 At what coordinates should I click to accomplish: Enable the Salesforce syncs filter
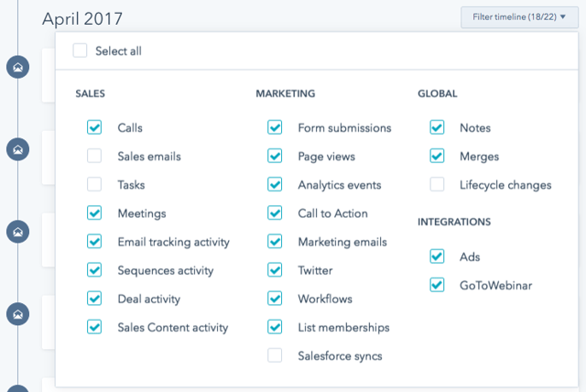(x=275, y=355)
